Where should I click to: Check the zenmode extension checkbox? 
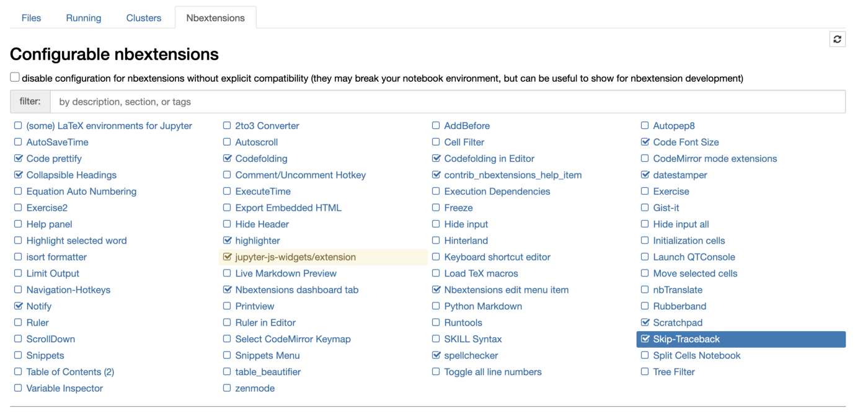coord(227,389)
